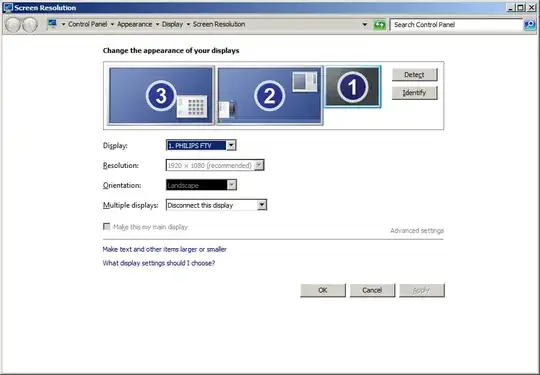540x375 pixels.
Task: Click the Back navigation arrow
Action: click(13, 25)
